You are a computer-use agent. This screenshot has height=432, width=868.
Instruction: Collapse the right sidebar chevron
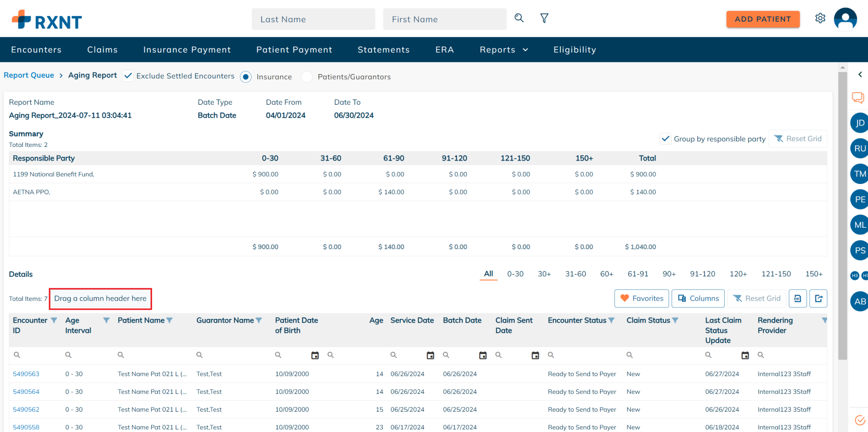[x=860, y=75]
